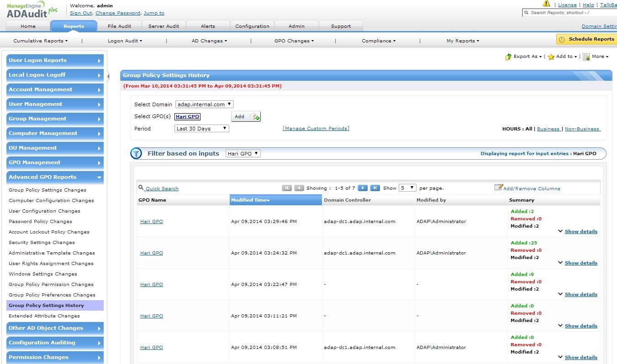Click the filter funnel icon
617x364 pixels.
[x=136, y=154]
